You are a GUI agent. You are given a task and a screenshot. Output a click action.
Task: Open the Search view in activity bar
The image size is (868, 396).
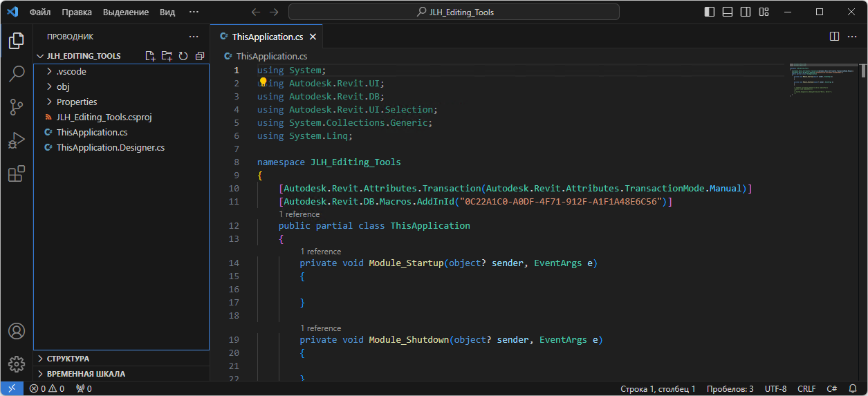click(17, 74)
